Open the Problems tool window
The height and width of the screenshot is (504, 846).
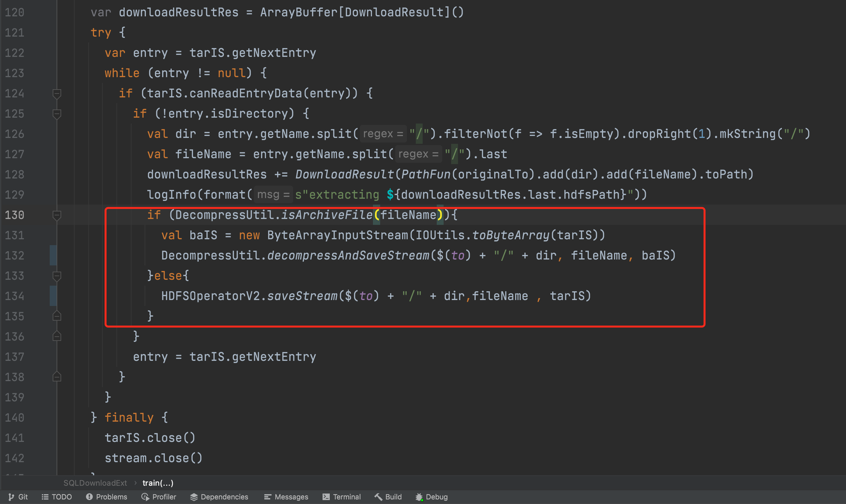(x=106, y=496)
